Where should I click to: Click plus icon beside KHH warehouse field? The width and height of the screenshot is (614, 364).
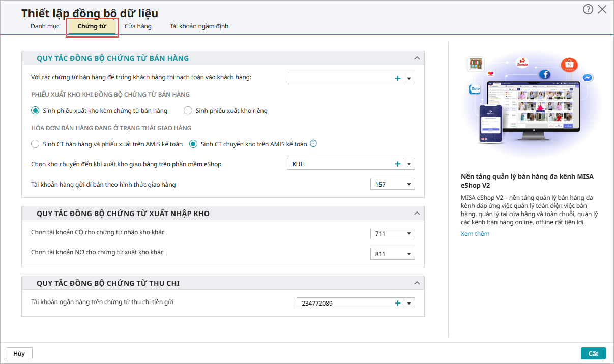tap(398, 164)
